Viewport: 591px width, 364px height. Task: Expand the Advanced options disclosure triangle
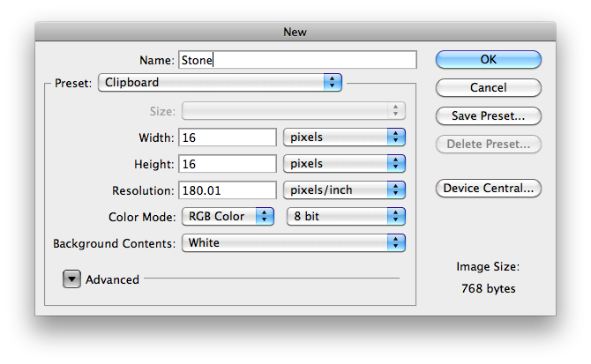[71, 279]
